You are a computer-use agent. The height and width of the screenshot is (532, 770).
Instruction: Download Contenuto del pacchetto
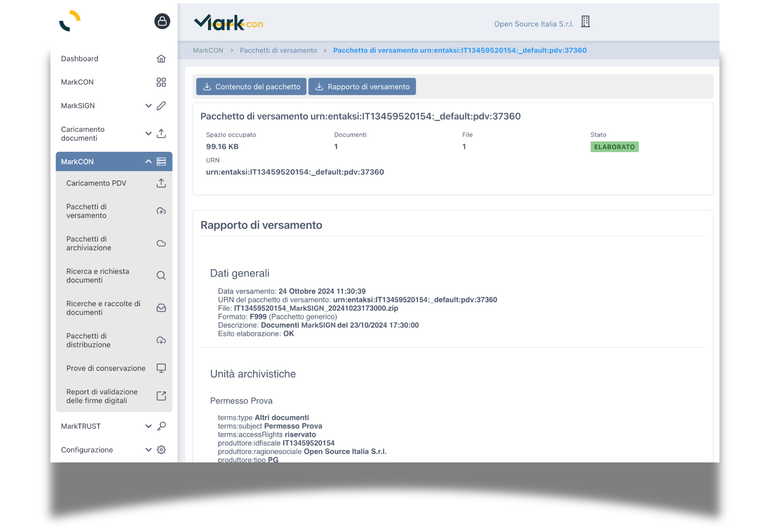(251, 87)
